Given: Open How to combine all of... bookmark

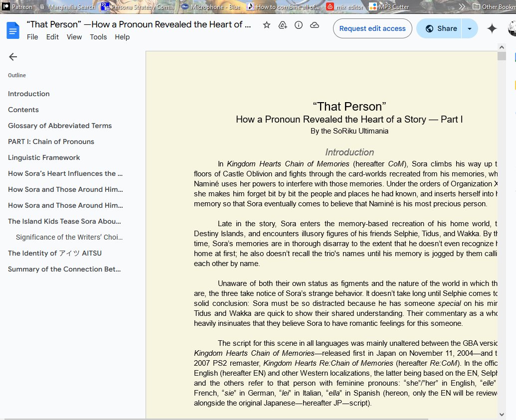Looking at the screenshot, I should (283, 6).
